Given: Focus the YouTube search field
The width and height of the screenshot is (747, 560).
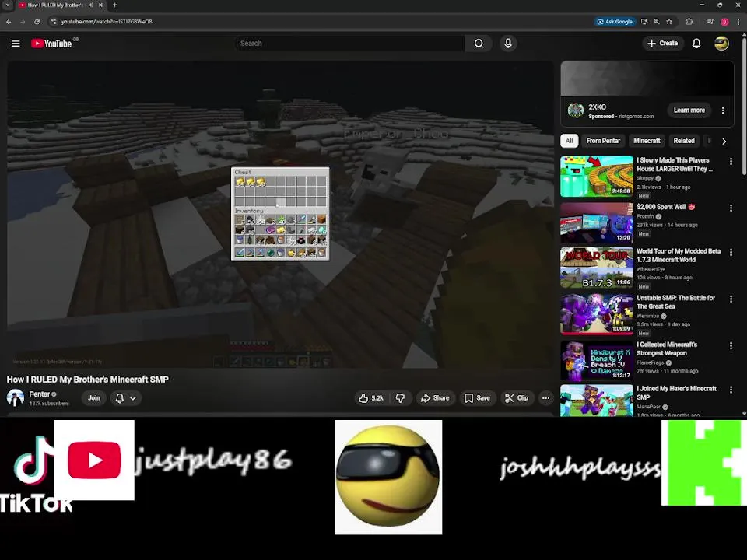Looking at the screenshot, I should pos(350,44).
